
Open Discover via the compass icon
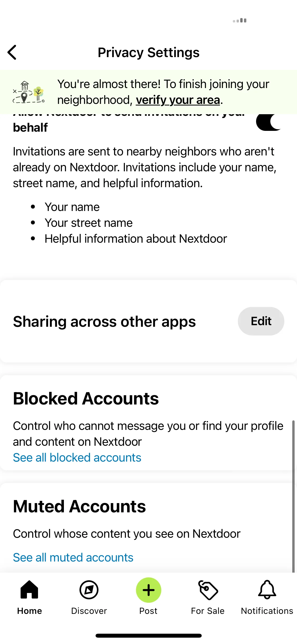pos(89,590)
